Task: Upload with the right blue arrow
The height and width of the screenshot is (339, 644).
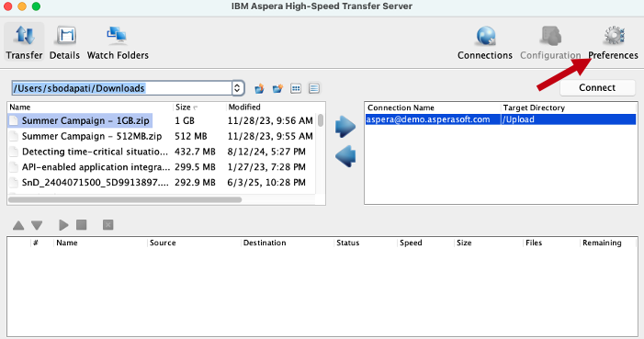Action: point(345,127)
